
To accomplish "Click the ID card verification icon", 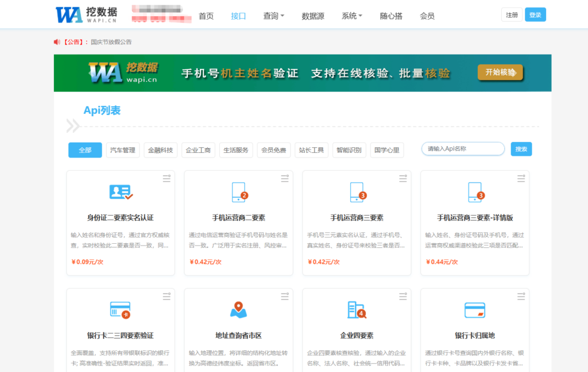I will point(121,192).
